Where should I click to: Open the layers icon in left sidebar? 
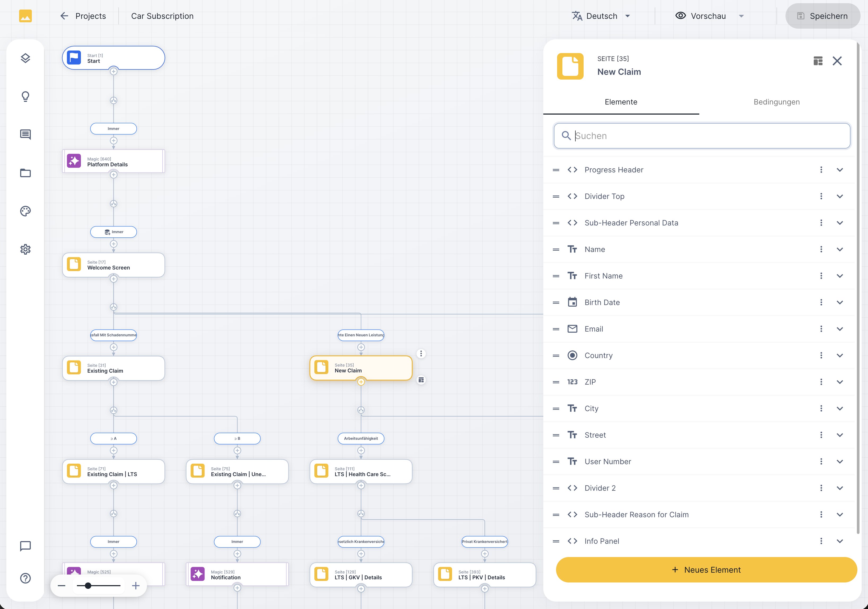(x=25, y=58)
